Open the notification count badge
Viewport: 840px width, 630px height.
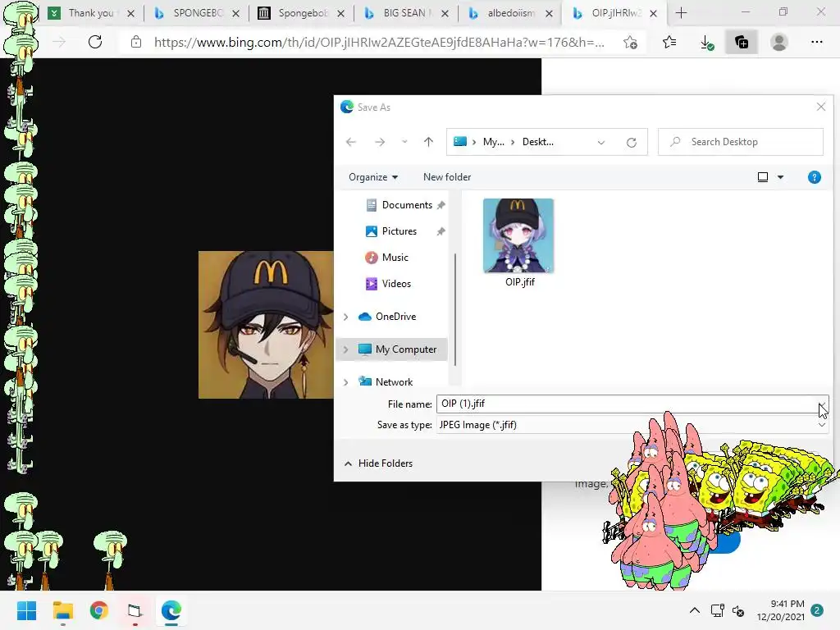pos(817,610)
